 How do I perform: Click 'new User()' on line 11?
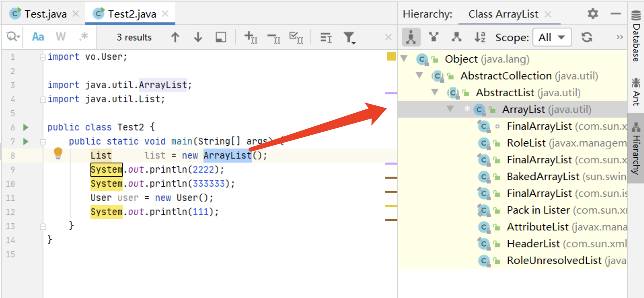click(x=182, y=198)
